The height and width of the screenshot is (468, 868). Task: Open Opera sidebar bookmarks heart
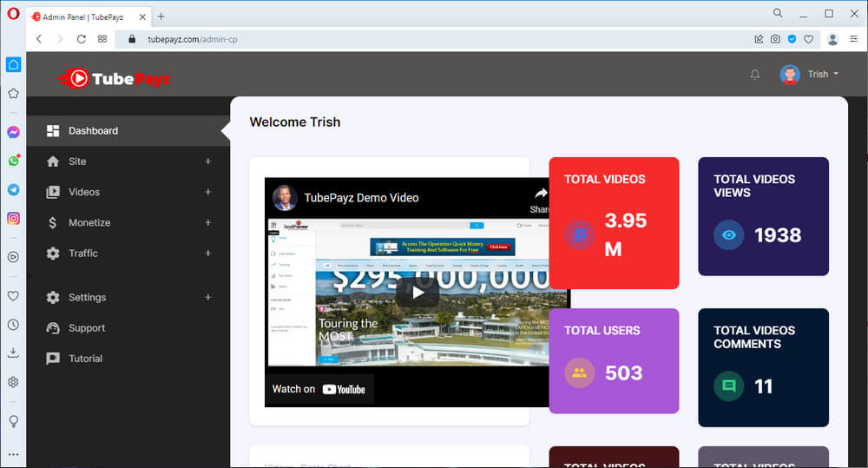click(x=13, y=296)
